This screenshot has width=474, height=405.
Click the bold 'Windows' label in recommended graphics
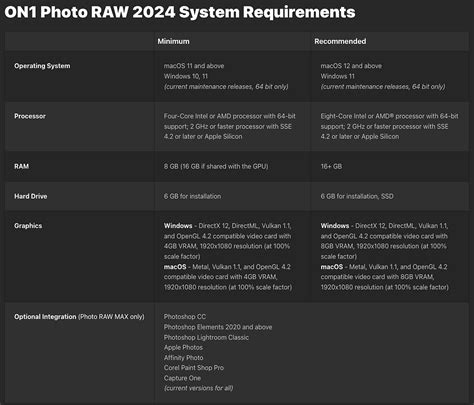[x=335, y=226]
